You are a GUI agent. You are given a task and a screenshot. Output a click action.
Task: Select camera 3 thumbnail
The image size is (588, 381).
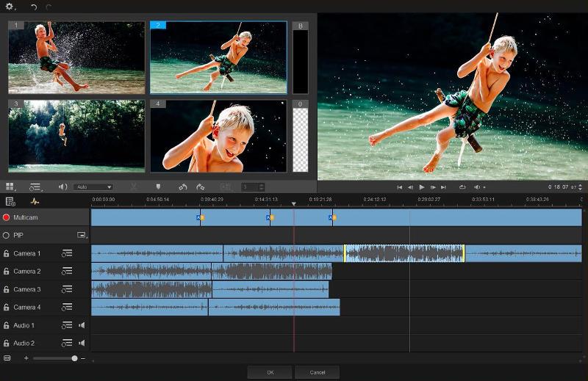[x=76, y=136]
